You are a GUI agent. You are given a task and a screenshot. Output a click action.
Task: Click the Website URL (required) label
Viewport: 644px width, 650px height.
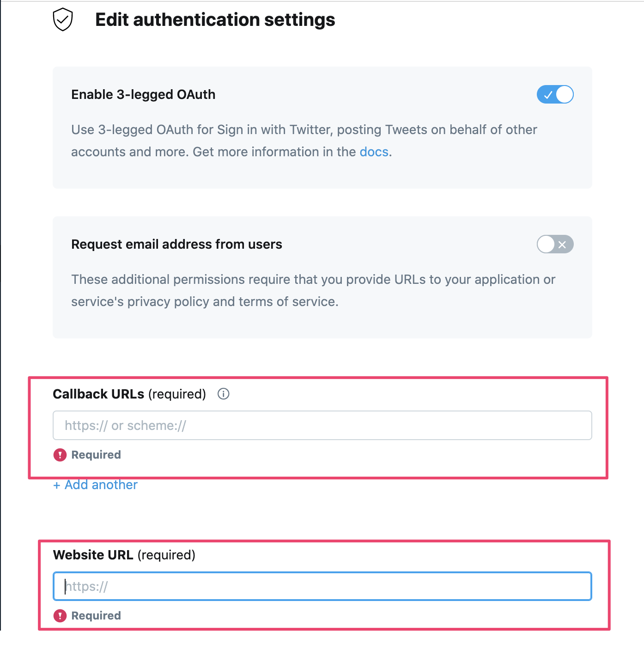point(124,555)
